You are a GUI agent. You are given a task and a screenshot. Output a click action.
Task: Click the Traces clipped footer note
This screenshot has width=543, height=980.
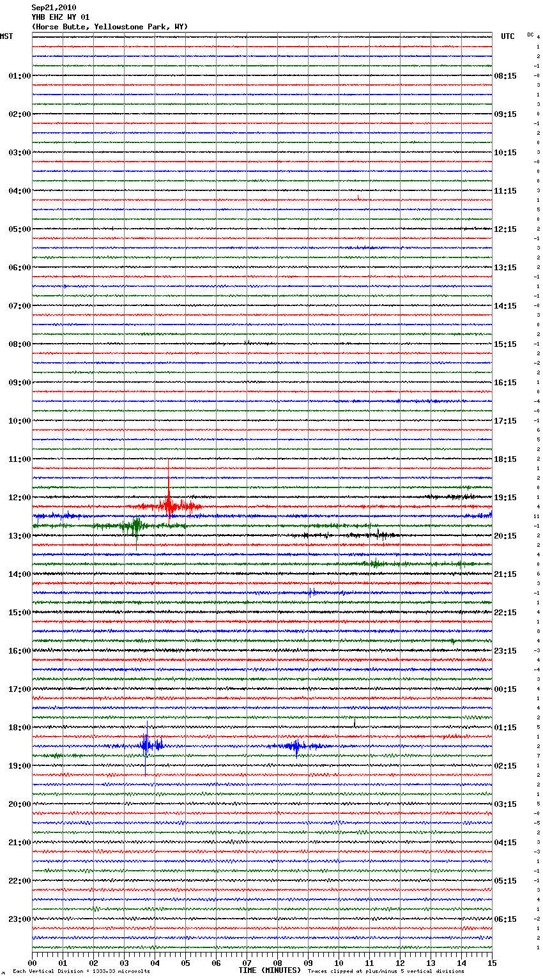coord(386,971)
